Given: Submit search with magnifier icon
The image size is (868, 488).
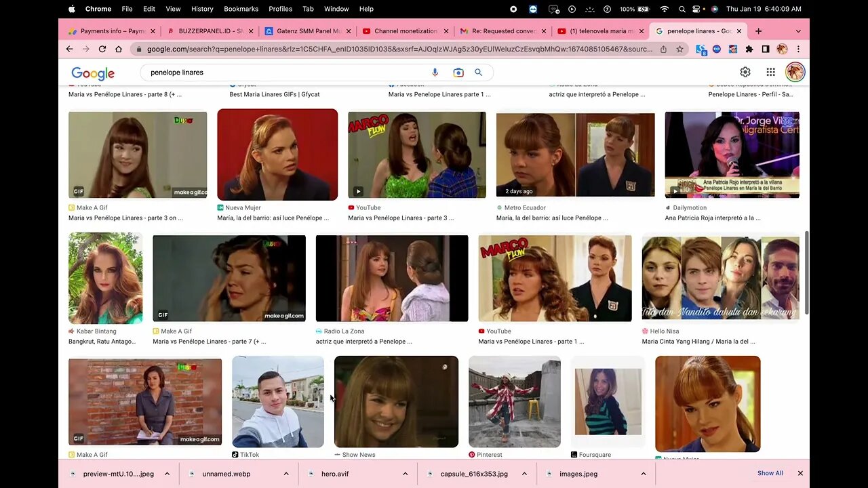Looking at the screenshot, I should tap(479, 73).
